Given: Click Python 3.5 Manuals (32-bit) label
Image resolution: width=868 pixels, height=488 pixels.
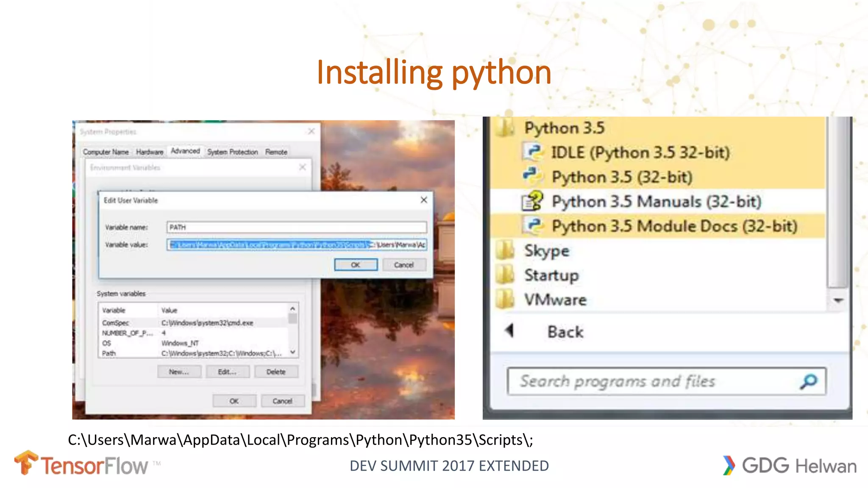Looking at the screenshot, I should click(657, 202).
